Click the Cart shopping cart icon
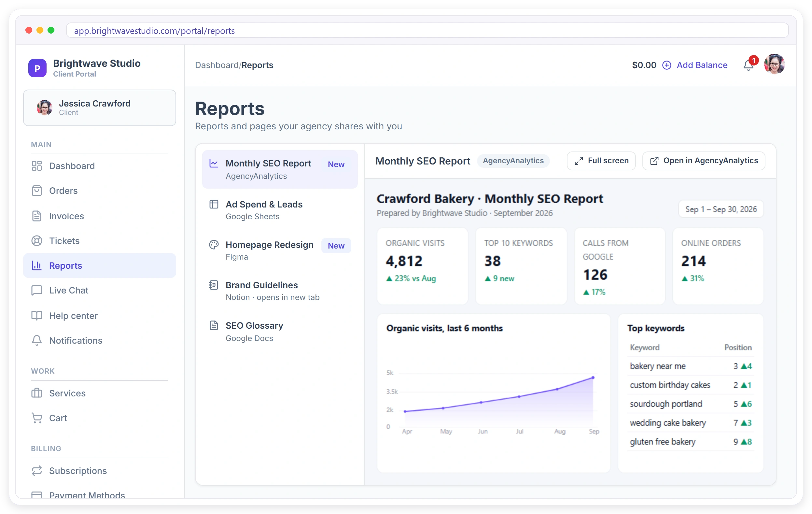Viewport: 812px width, 514px height. (x=37, y=418)
